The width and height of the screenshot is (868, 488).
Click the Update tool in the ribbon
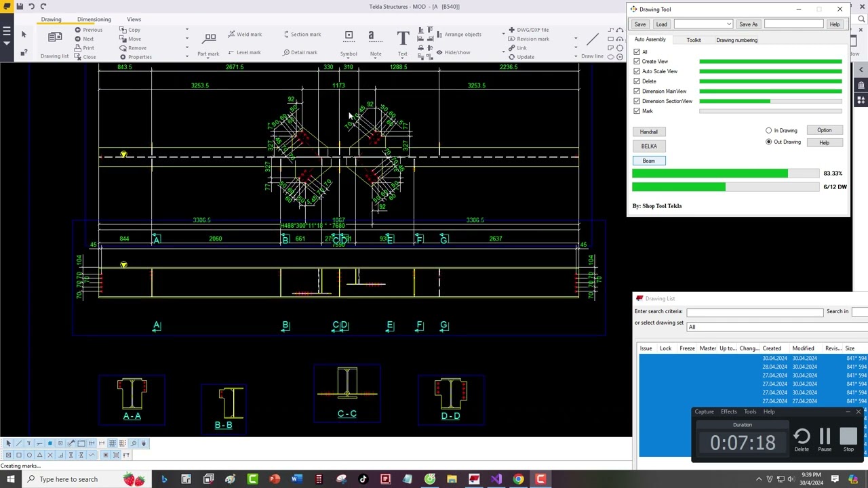[521, 57]
